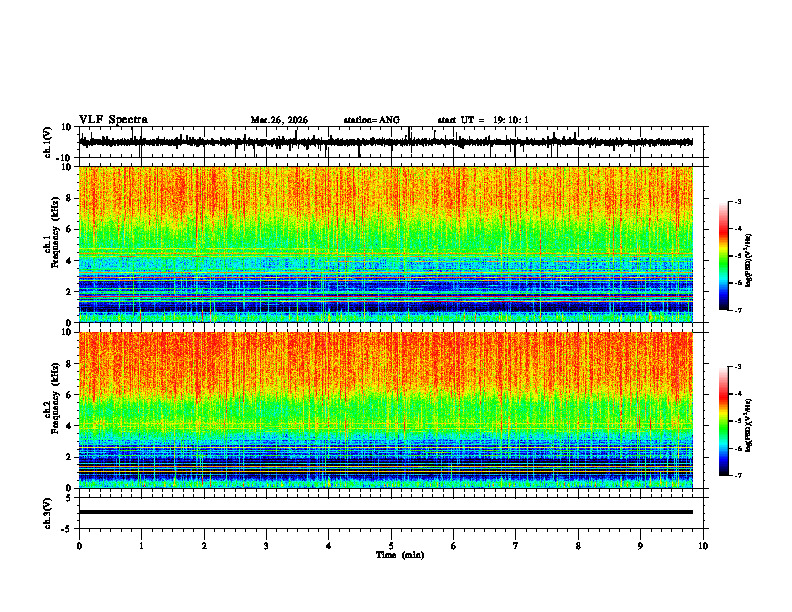Click time axis tick label "7"
792x612 pixels.
(x=516, y=546)
